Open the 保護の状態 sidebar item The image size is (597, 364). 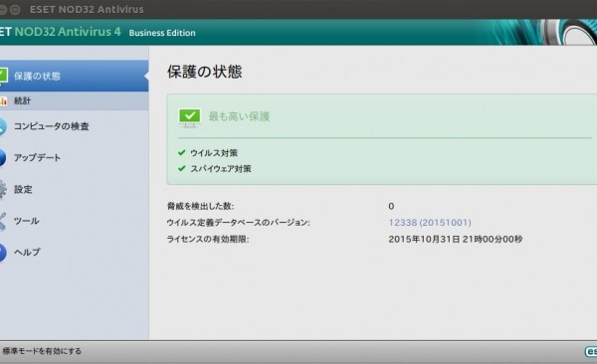point(74,76)
